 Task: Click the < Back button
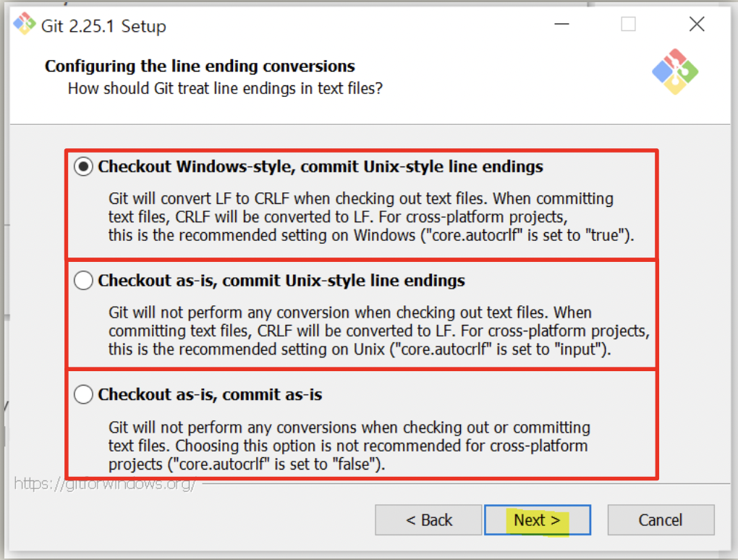coord(428,520)
